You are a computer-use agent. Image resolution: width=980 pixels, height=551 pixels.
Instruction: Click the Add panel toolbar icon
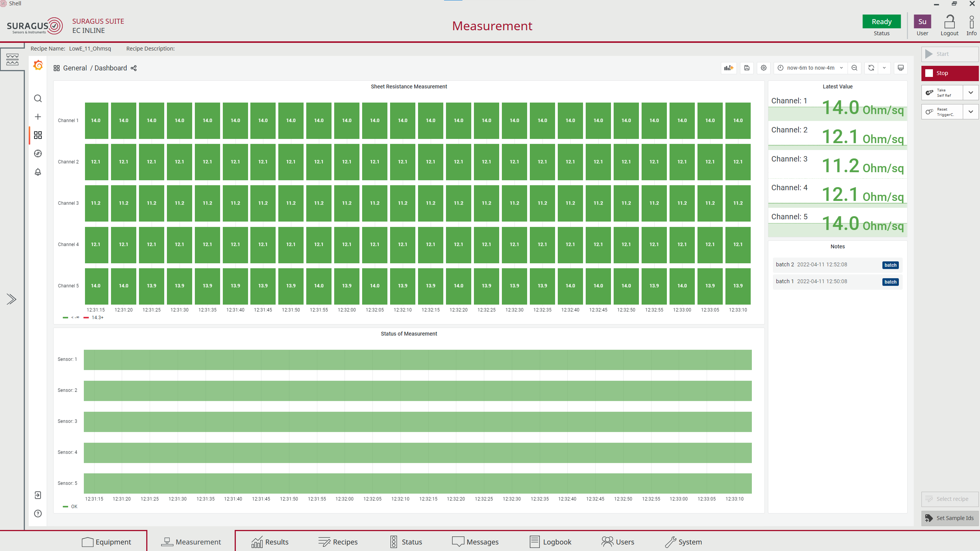[728, 68]
